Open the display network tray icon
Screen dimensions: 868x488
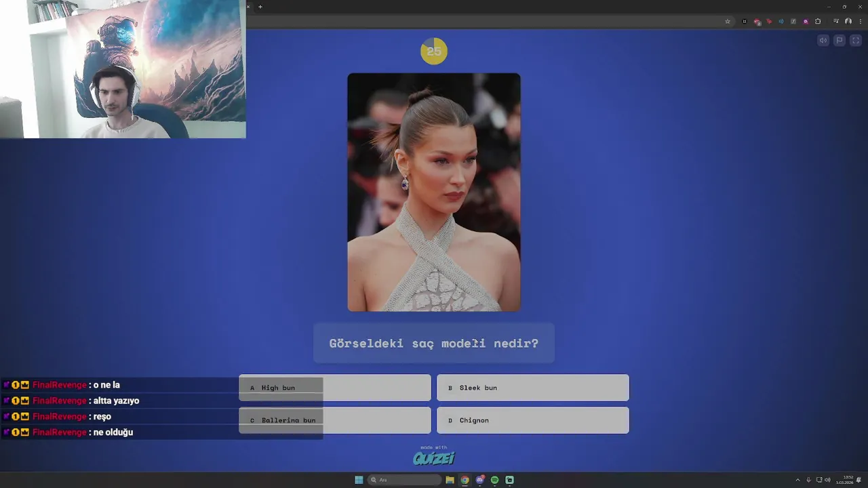[x=818, y=480]
